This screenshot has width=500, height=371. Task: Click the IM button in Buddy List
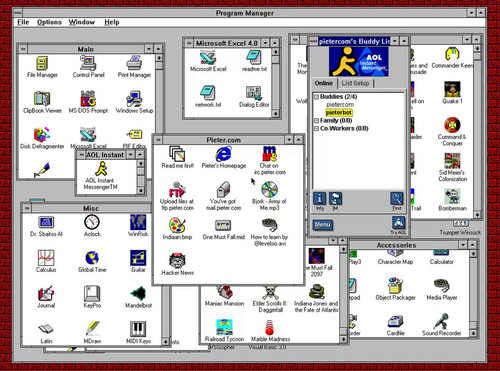[335, 201]
